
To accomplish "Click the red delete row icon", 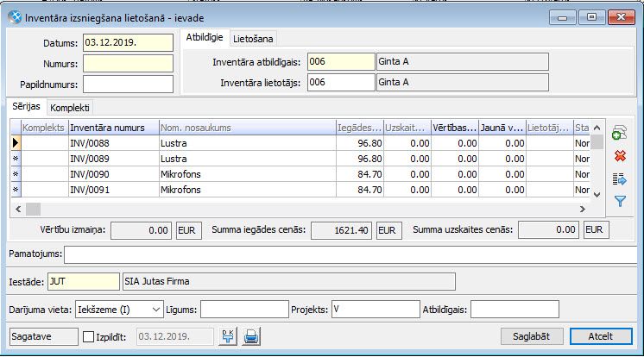I will point(619,156).
